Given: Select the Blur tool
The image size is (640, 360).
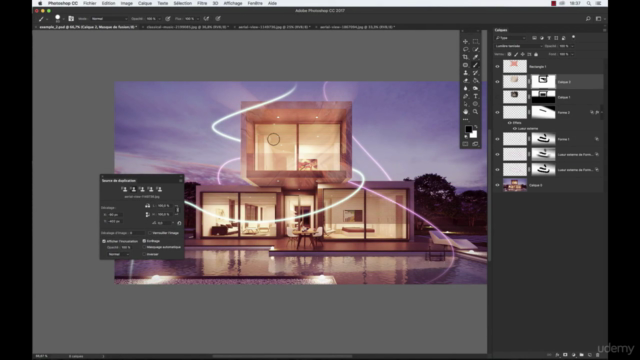Looking at the screenshot, I should (x=465, y=88).
